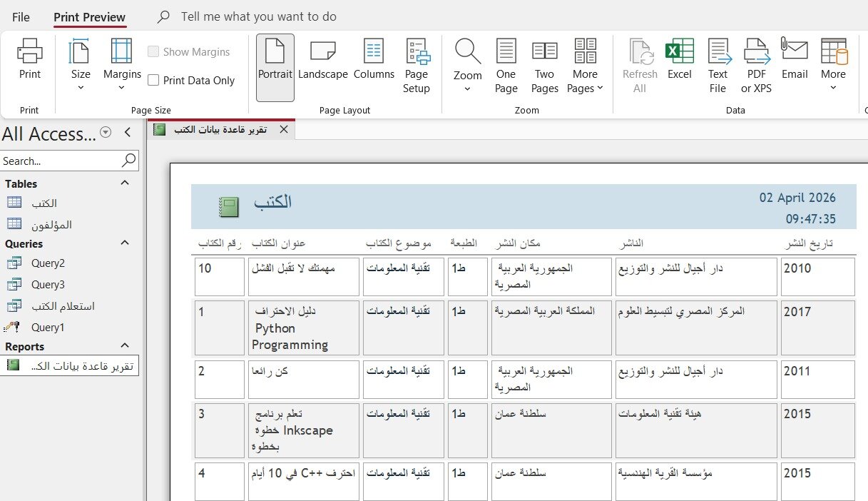
Task: Open the File menu
Action: click(x=21, y=16)
